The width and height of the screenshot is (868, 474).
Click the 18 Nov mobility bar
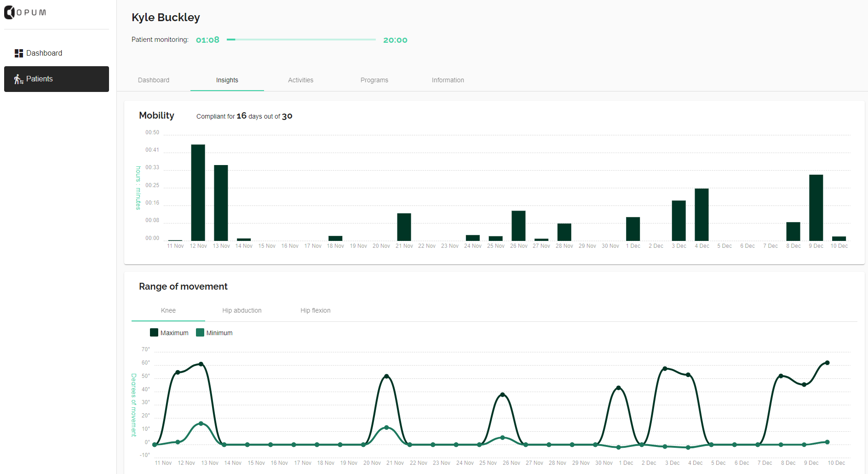[x=335, y=238]
